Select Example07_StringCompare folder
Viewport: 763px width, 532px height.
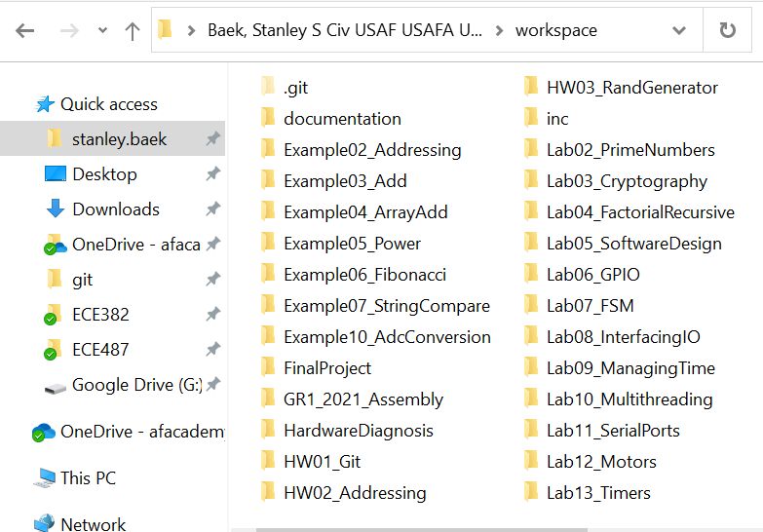375,306
